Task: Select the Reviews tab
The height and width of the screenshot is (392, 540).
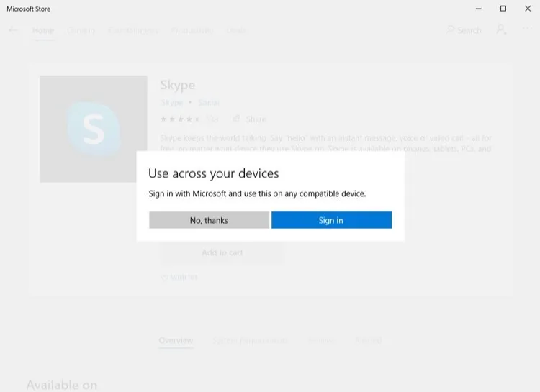Action: pos(320,340)
